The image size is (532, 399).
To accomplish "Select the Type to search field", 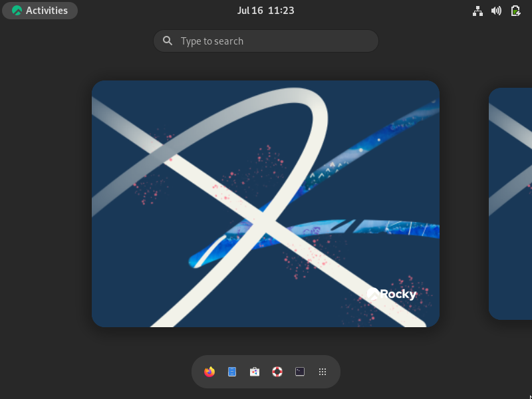I will (x=266, y=41).
